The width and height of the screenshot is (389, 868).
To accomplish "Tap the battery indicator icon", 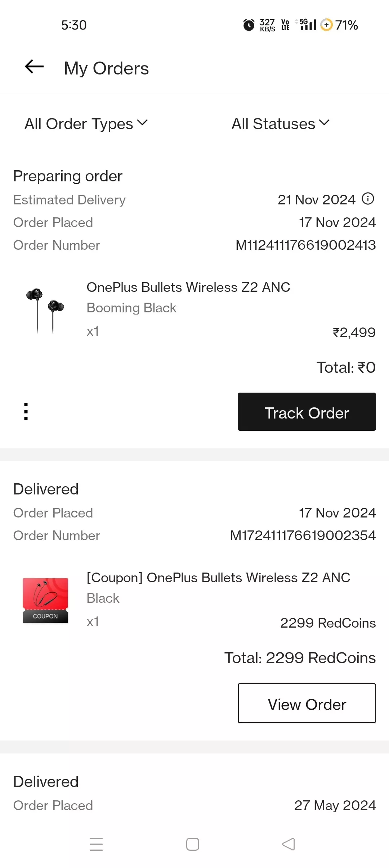I will click(x=326, y=25).
